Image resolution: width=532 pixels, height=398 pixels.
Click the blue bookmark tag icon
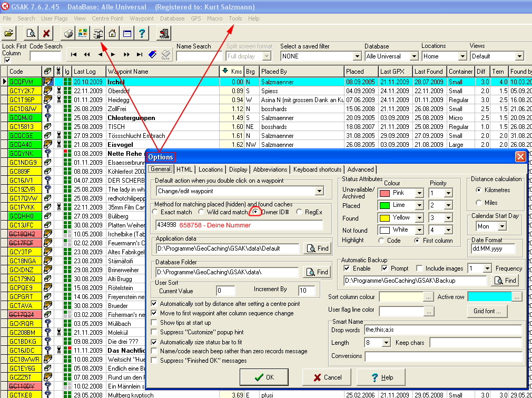(x=153, y=54)
